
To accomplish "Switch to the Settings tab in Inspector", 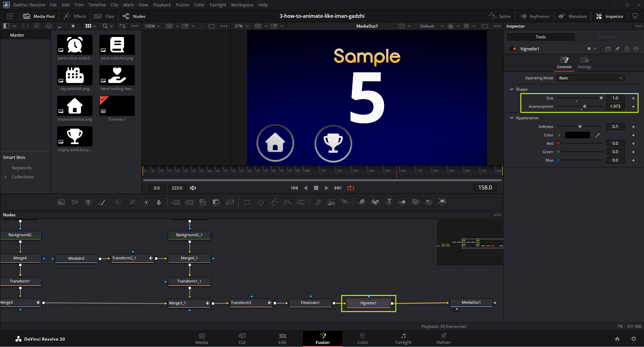I will 584,63.
